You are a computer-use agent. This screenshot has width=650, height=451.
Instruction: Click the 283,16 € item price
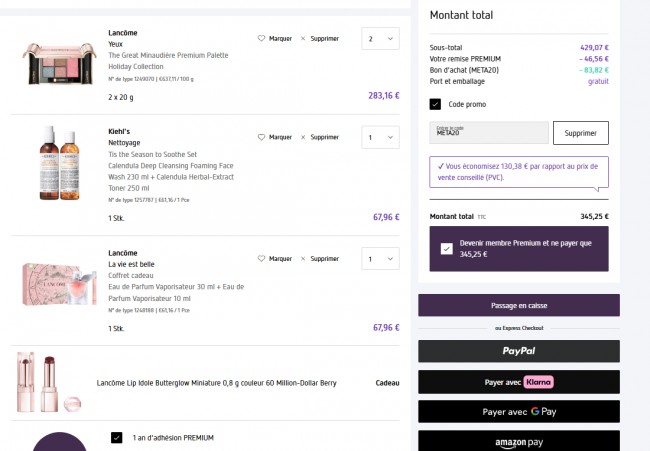[384, 95]
